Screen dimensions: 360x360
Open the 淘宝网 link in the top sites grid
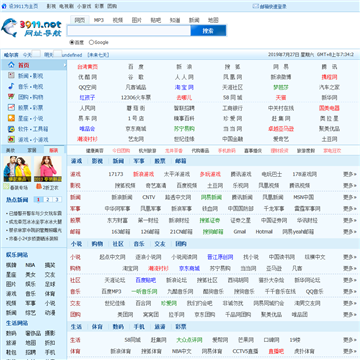tap(184, 87)
